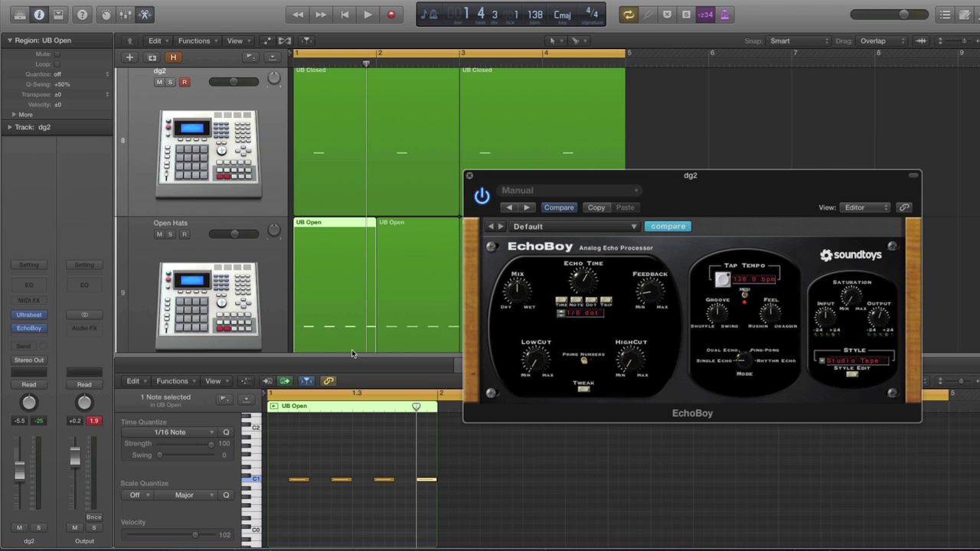This screenshot has width=980, height=551.
Task: Toggle the Inspector info button
Action: pyautogui.click(x=39, y=15)
